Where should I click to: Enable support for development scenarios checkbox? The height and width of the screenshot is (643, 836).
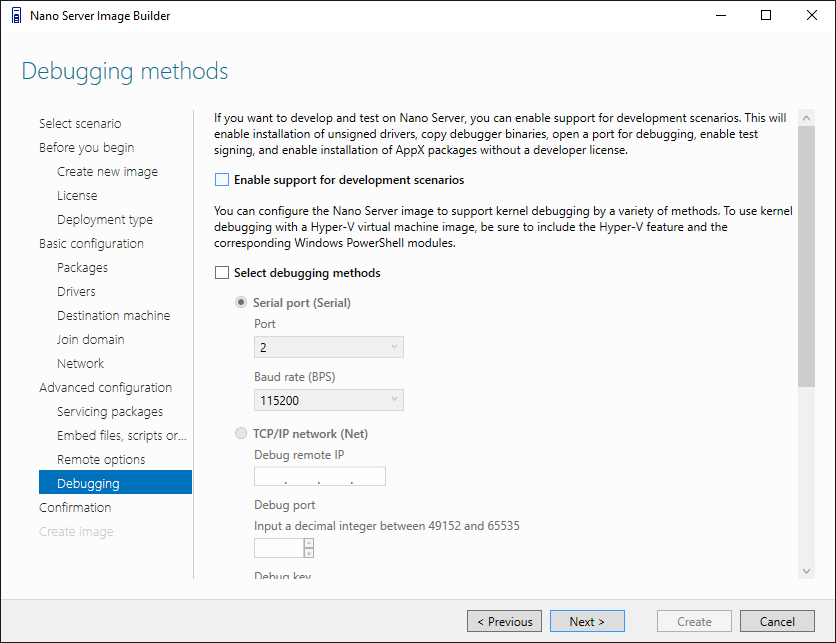click(221, 181)
